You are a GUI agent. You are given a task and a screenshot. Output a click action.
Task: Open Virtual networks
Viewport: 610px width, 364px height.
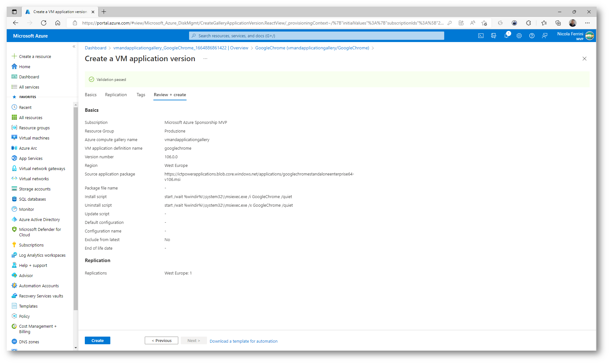click(x=30, y=179)
